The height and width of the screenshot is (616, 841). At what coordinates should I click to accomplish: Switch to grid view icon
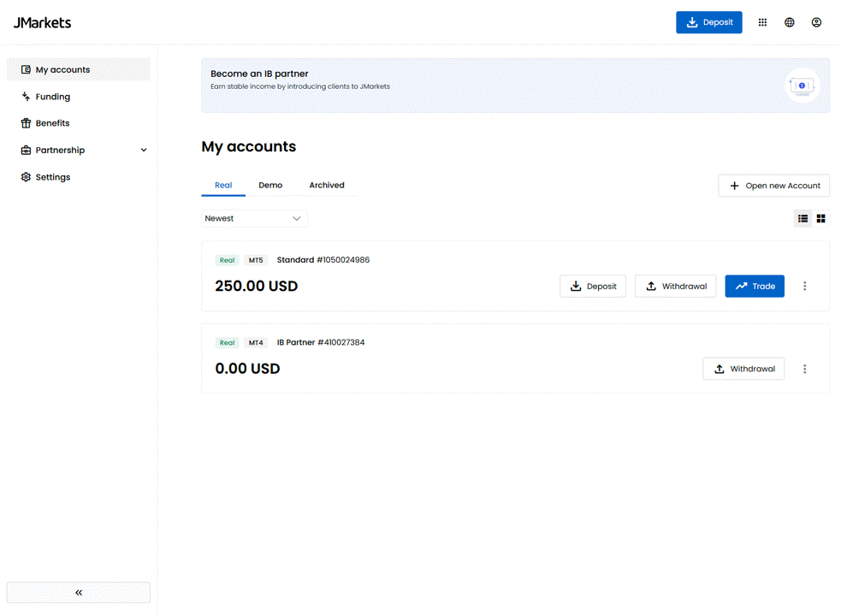[820, 218]
